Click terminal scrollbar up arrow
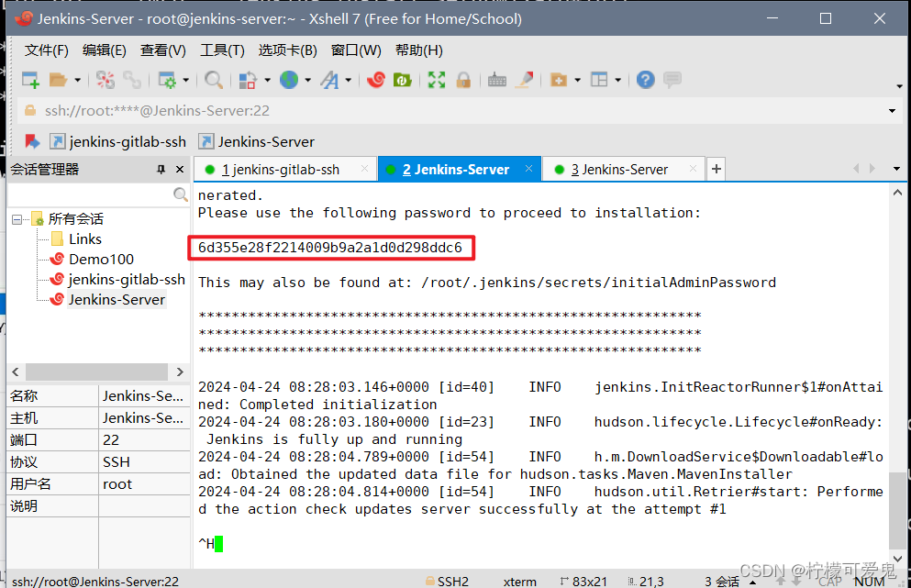The width and height of the screenshot is (911, 588). tap(897, 193)
